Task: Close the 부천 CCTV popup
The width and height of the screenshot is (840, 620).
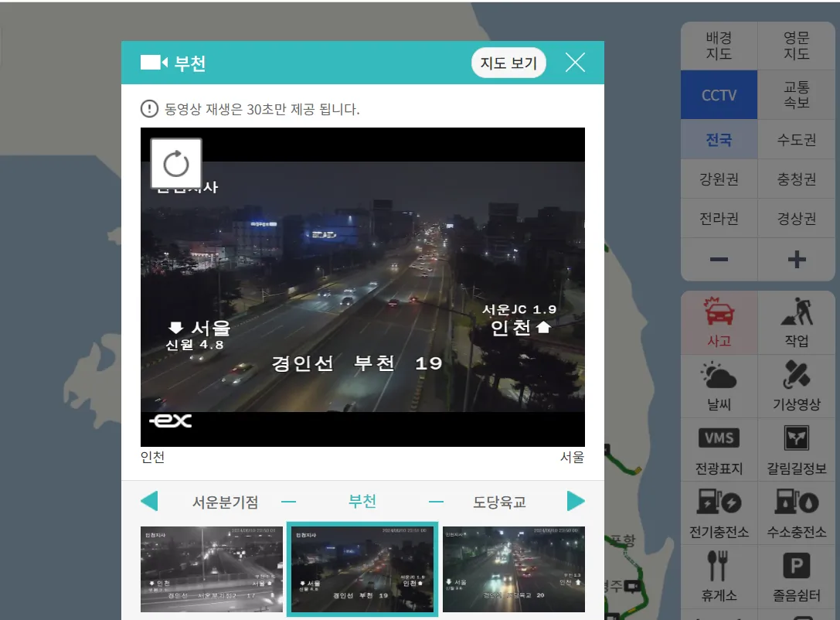Action: point(576,63)
